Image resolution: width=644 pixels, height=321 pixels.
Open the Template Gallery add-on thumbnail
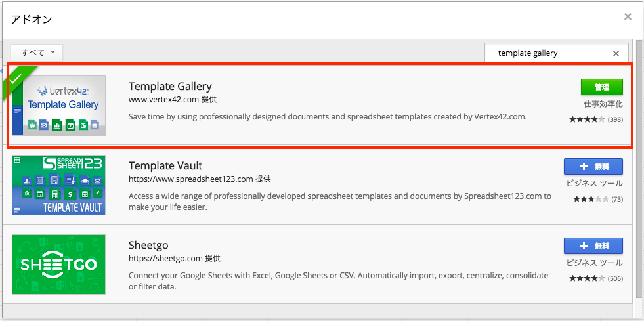[x=58, y=106]
